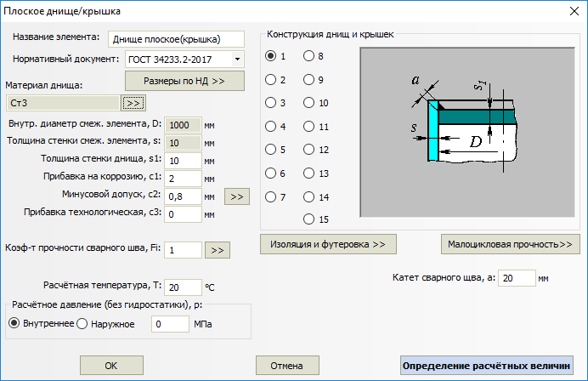Edit weld strength coefficient Fi field
Viewport: 588px width, 381px height.
click(183, 250)
